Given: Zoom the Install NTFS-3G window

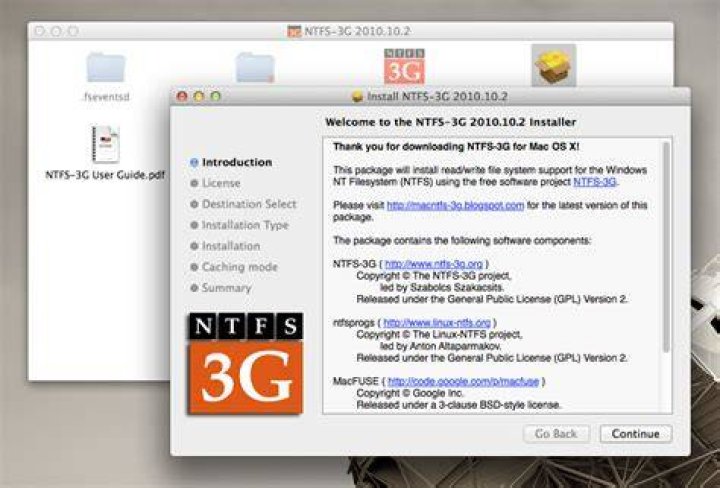Looking at the screenshot, I should click(x=215, y=96).
